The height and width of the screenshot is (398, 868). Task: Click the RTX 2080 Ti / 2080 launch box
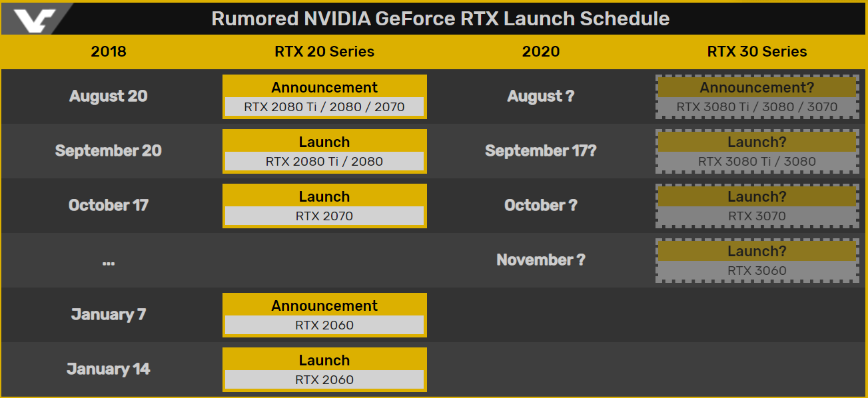(324, 151)
